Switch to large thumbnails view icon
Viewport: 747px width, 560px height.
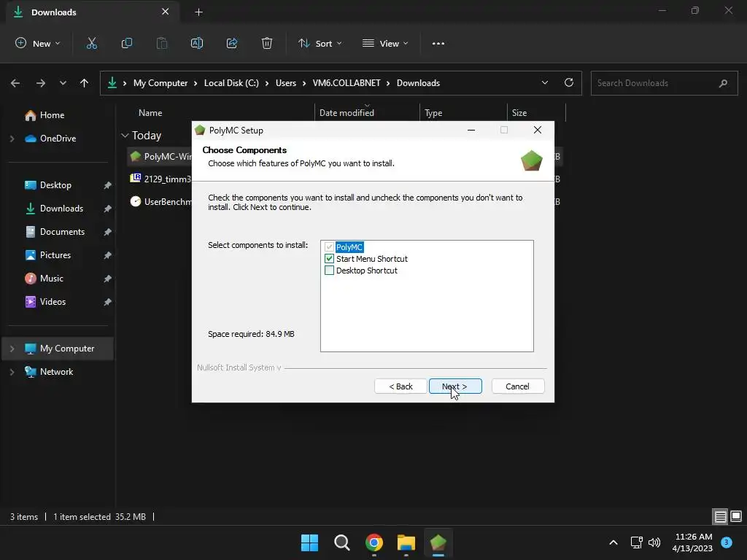(x=736, y=516)
